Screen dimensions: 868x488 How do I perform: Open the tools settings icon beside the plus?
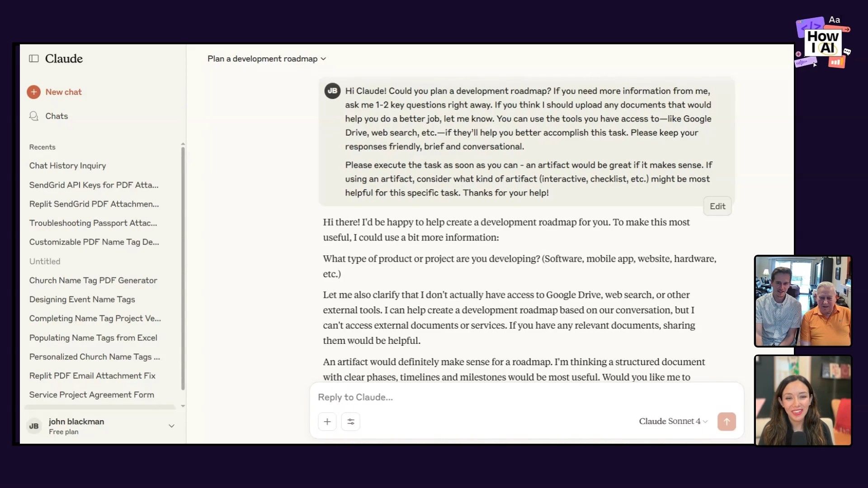[351, 421]
